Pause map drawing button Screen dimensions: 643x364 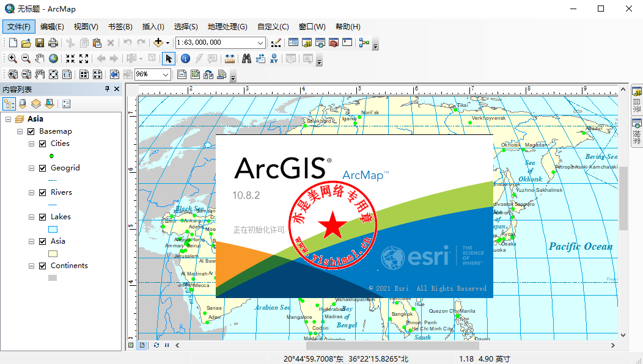point(167,345)
